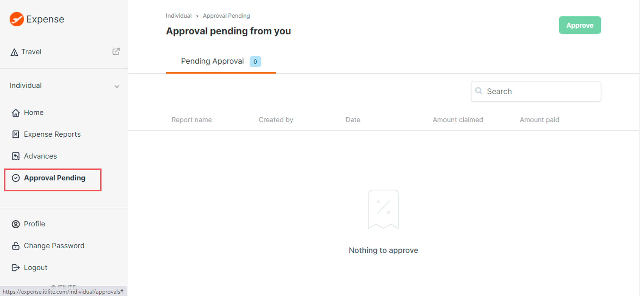Click the Advances icon
The image size is (644, 296).
coord(15,156)
